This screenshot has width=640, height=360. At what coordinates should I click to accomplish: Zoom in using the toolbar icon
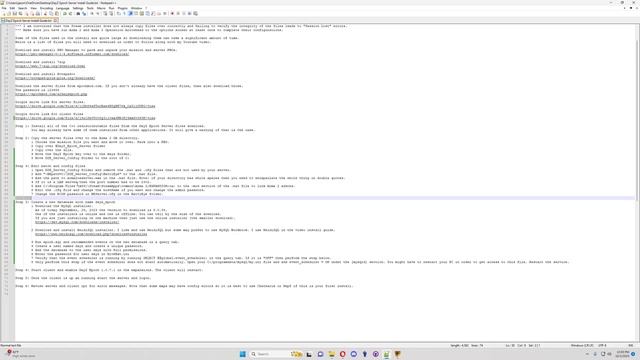92,13
